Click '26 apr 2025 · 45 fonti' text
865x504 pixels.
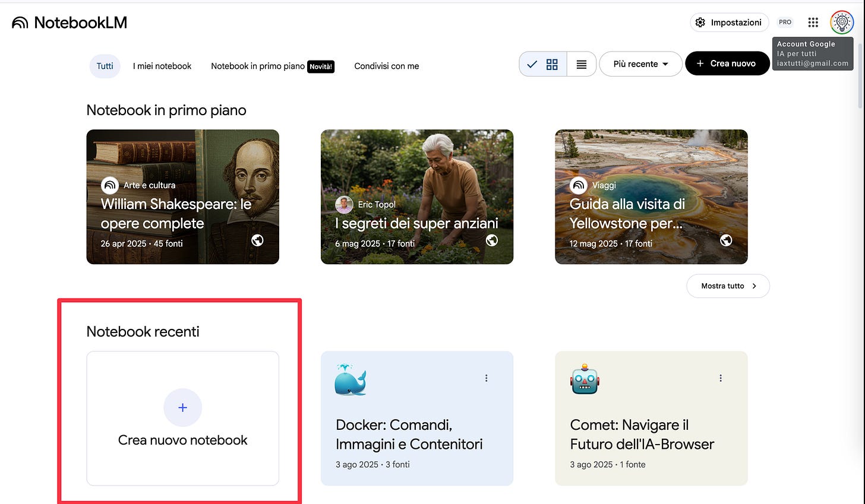[142, 243]
